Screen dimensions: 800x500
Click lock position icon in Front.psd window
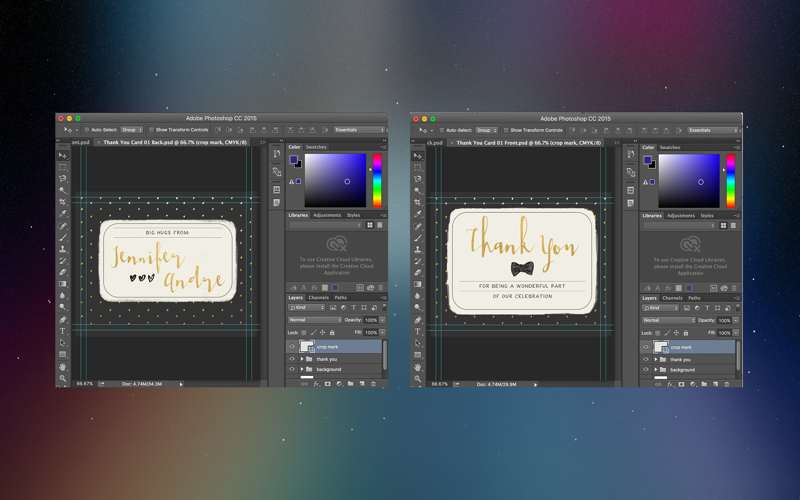[x=676, y=333]
